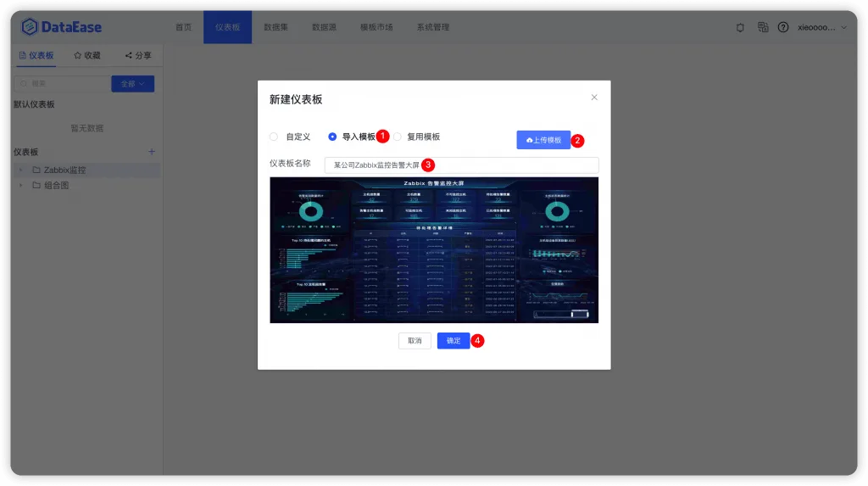Image resolution: width=868 pixels, height=486 pixels.
Task: Select the 复用模板 radio button
Action: click(398, 137)
